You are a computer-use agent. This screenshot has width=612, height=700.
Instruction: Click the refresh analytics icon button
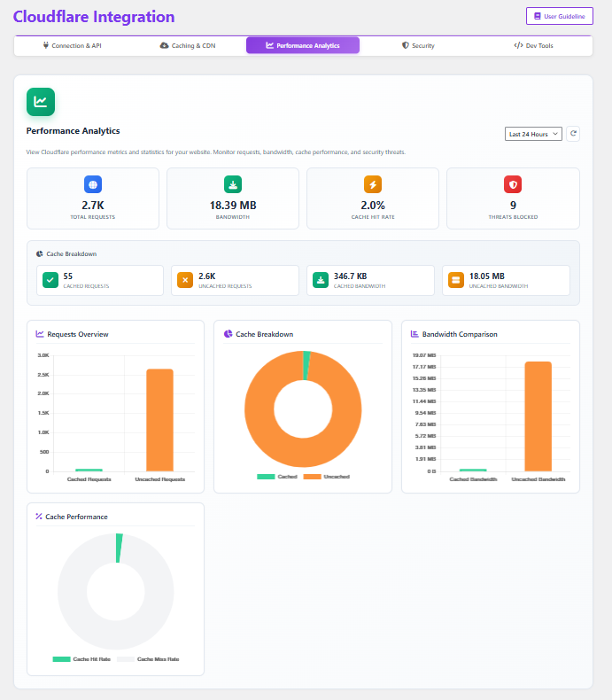click(x=573, y=134)
